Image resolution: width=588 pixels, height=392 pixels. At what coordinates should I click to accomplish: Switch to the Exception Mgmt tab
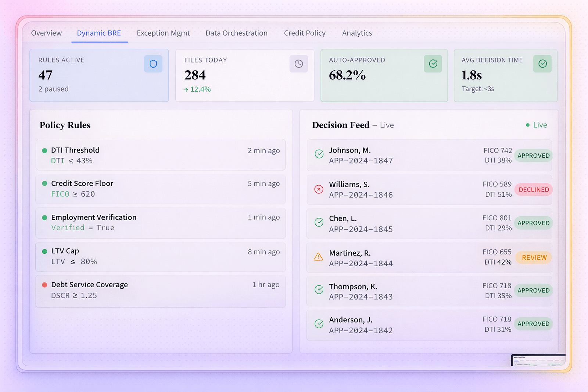(163, 33)
